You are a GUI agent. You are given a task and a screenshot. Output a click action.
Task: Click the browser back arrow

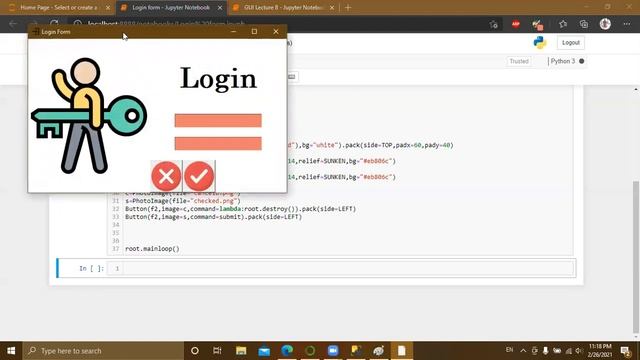13,24
